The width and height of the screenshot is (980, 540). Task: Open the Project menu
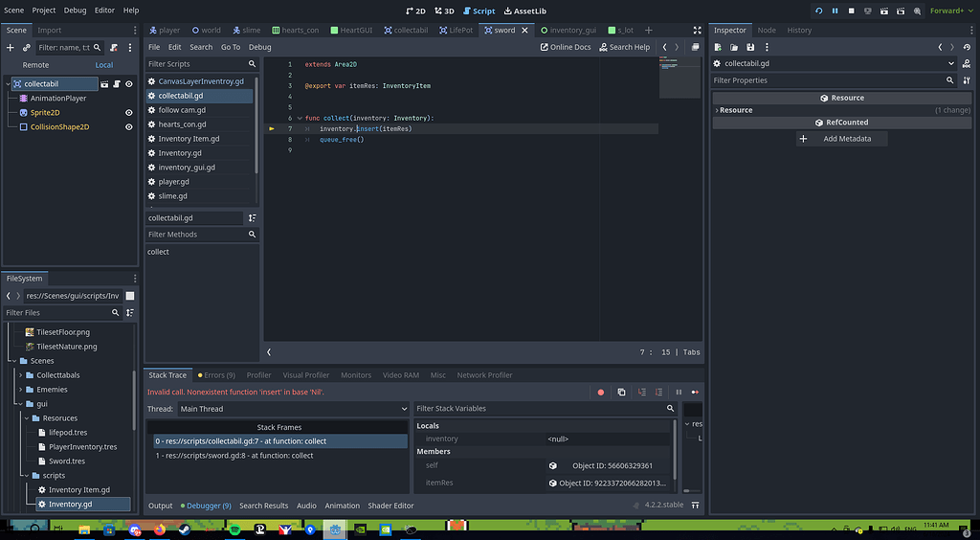44,11
